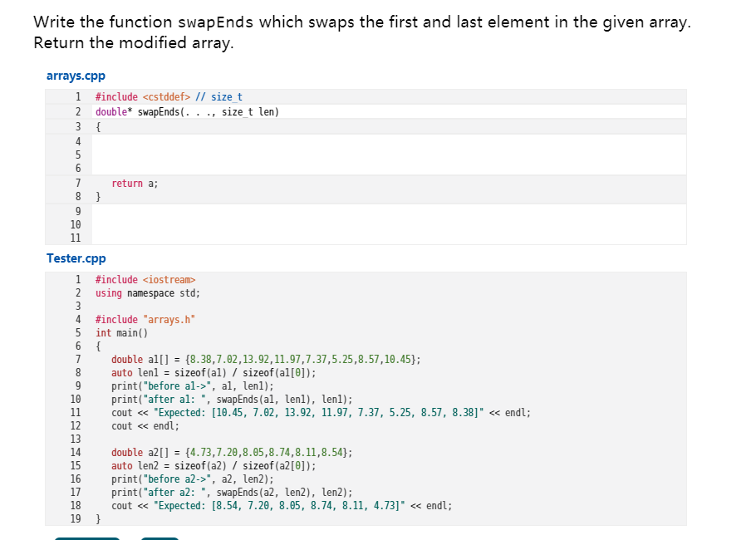Click the 'double a2[] =' array declaration line

pos(232,453)
